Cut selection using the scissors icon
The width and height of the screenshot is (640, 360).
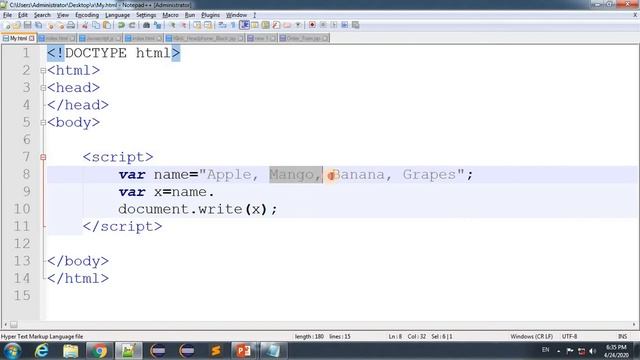85,25
